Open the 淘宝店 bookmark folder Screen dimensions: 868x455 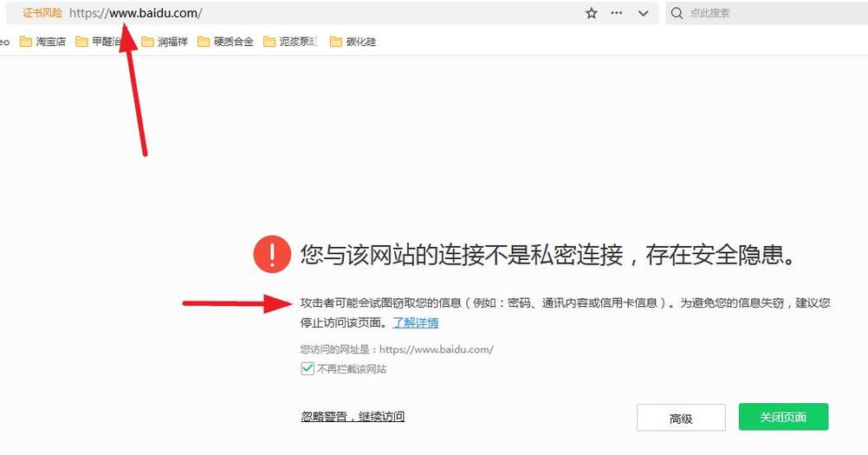tap(42, 42)
